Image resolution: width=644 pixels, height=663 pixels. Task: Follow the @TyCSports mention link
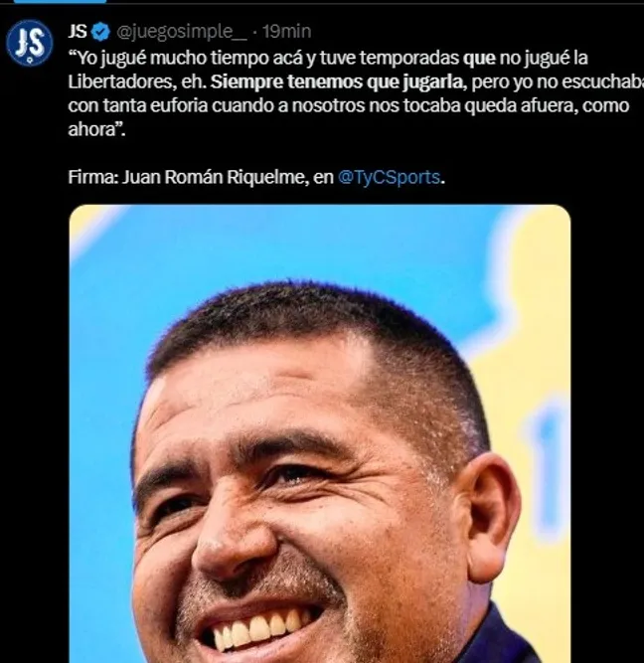click(x=389, y=177)
